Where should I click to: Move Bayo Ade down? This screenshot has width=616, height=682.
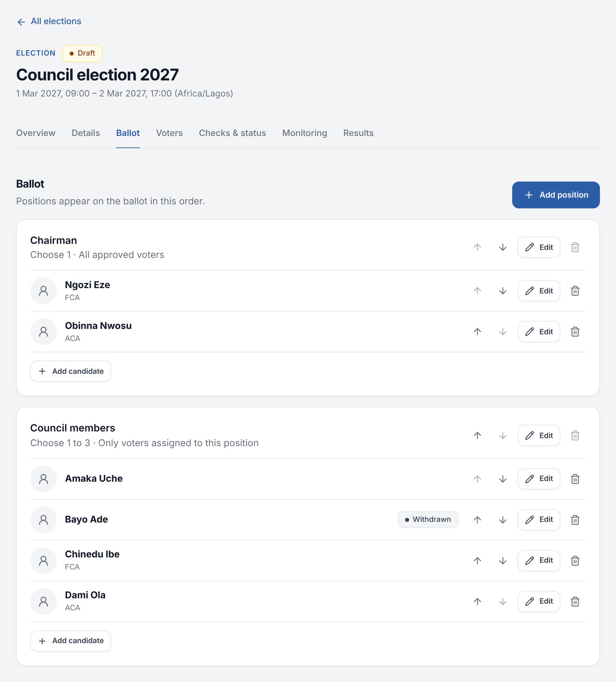click(502, 520)
